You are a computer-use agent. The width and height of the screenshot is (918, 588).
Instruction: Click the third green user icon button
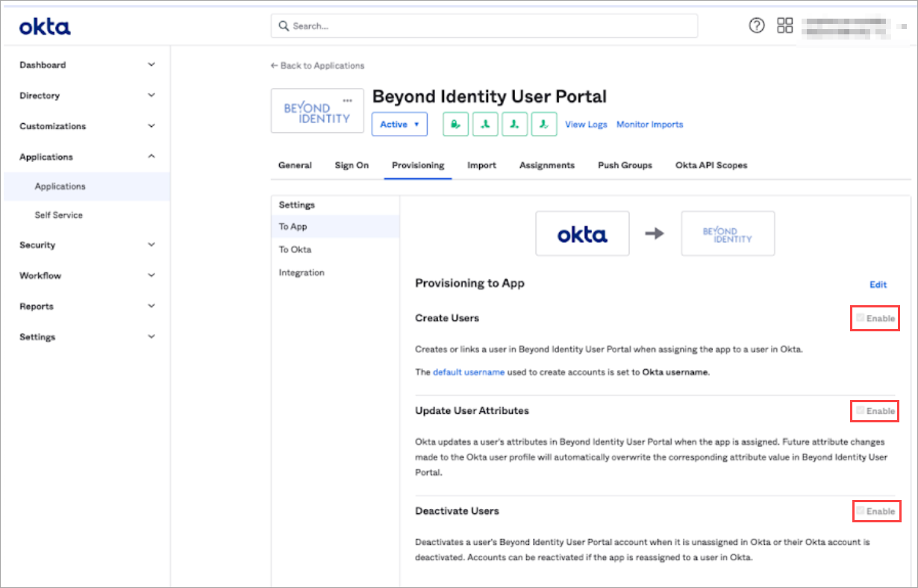[514, 125]
